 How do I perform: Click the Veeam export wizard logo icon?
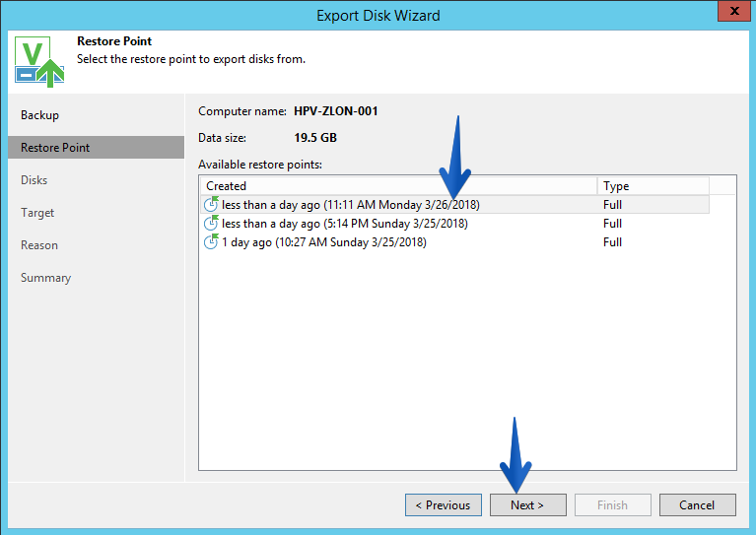pos(39,62)
